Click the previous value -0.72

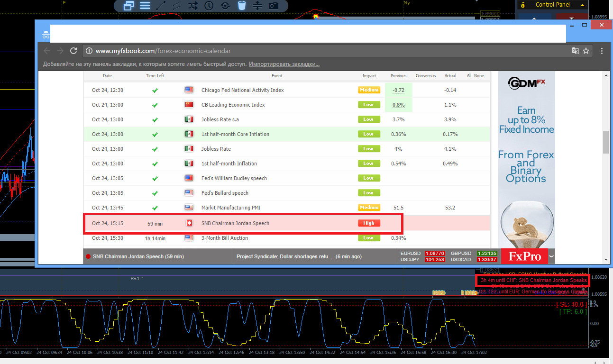click(398, 90)
